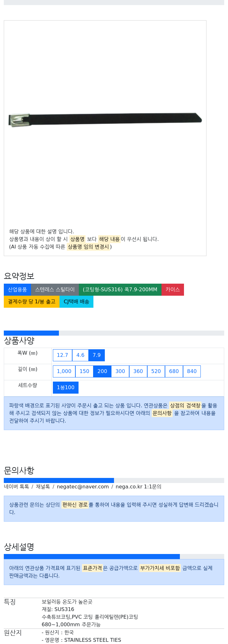Click the negatec@naver.com email text

(x=83, y=486)
